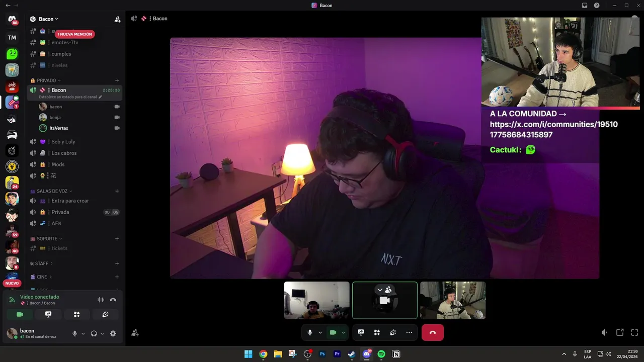Open microphone options chevron in user panel
The height and width of the screenshot is (362, 644).
(83, 333)
